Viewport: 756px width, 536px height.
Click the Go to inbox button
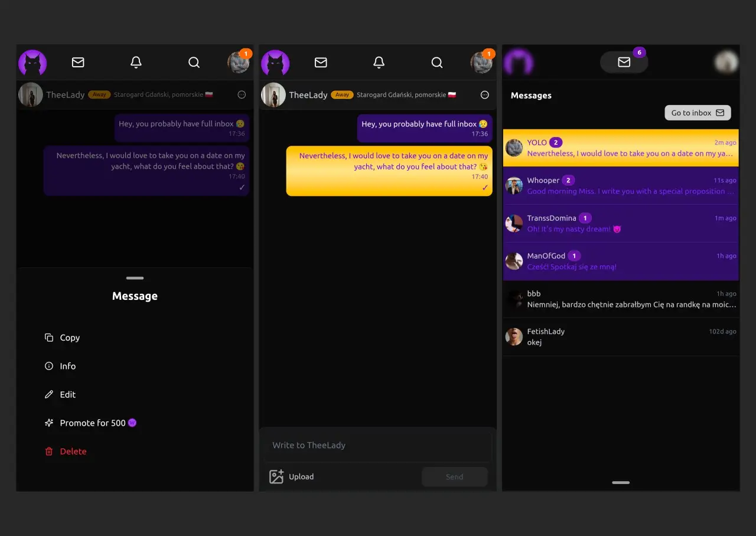point(698,113)
